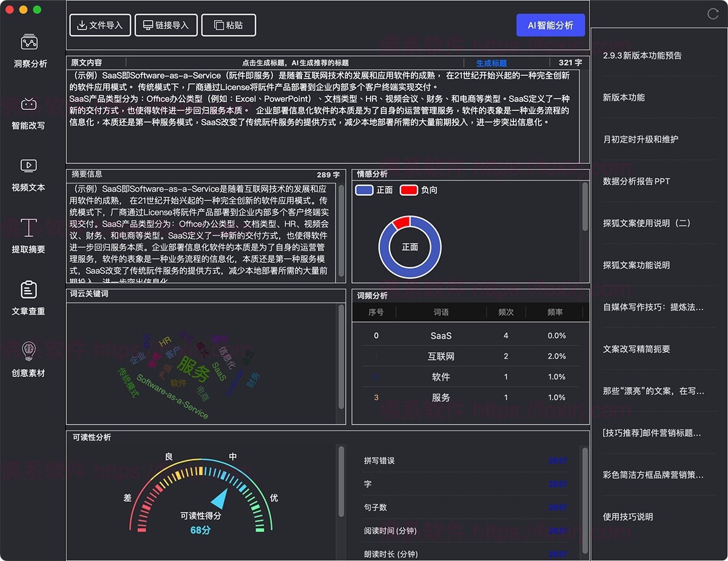Click inside the 原文内容 text area
The image size is (728, 561).
tap(328, 109)
